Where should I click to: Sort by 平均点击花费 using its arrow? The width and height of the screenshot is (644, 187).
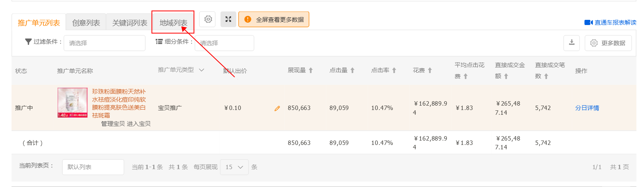click(466, 76)
